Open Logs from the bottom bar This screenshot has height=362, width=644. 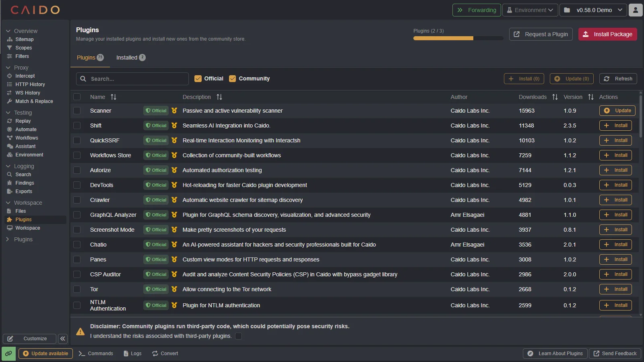(x=132, y=354)
